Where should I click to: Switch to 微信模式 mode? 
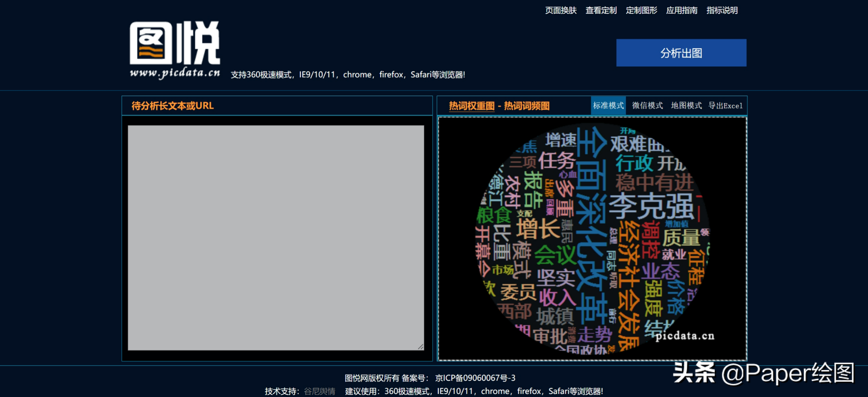(x=648, y=106)
